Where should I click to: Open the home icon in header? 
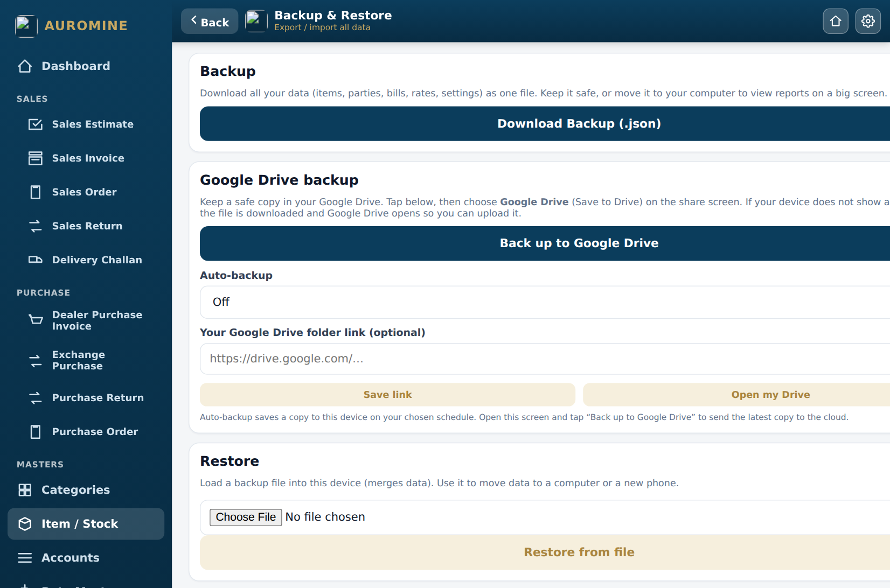click(836, 21)
